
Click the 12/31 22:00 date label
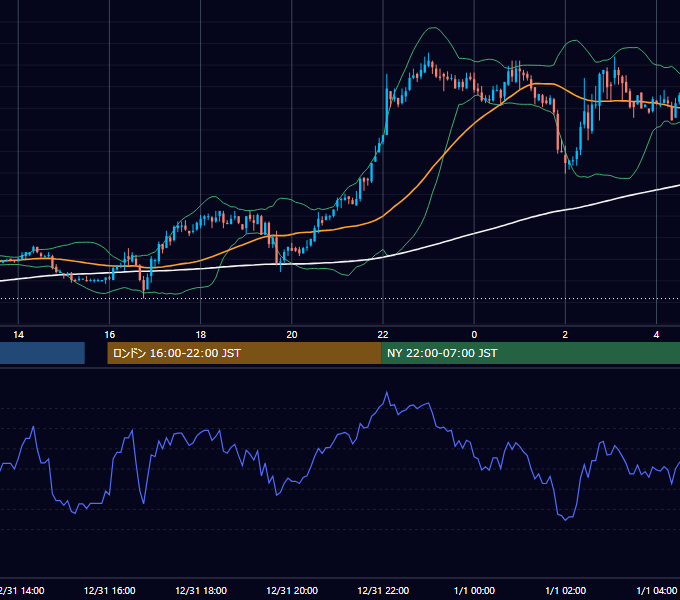click(383, 590)
